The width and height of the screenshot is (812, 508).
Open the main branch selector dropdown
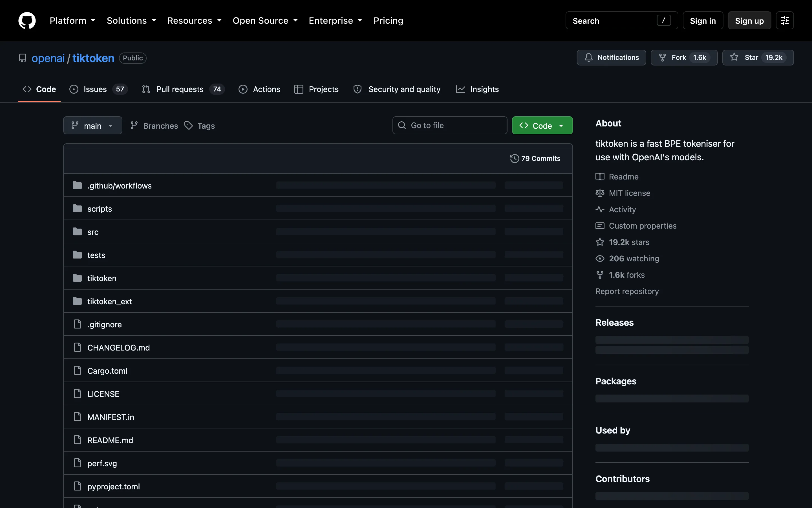[92, 126]
